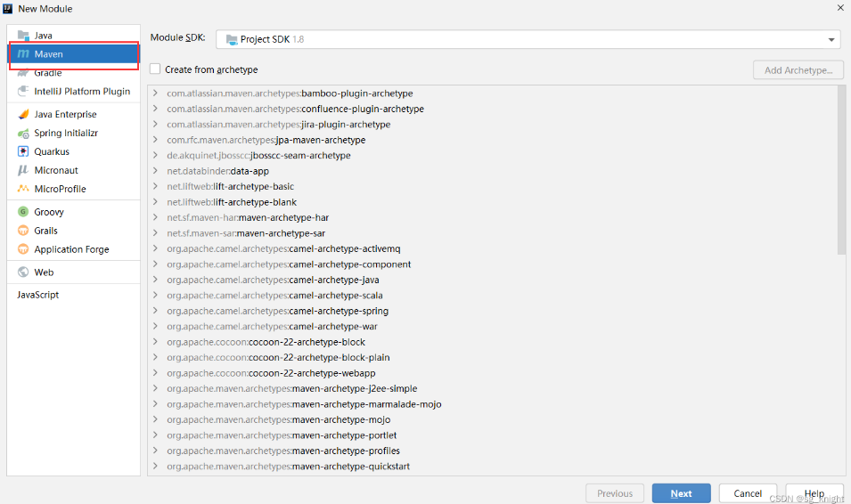Select maven-archetype-j2ee-simple row
851x504 pixels.
pos(493,388)
